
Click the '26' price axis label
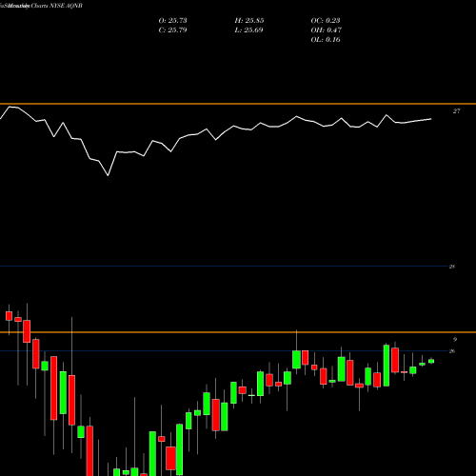[x=452, y=351]
